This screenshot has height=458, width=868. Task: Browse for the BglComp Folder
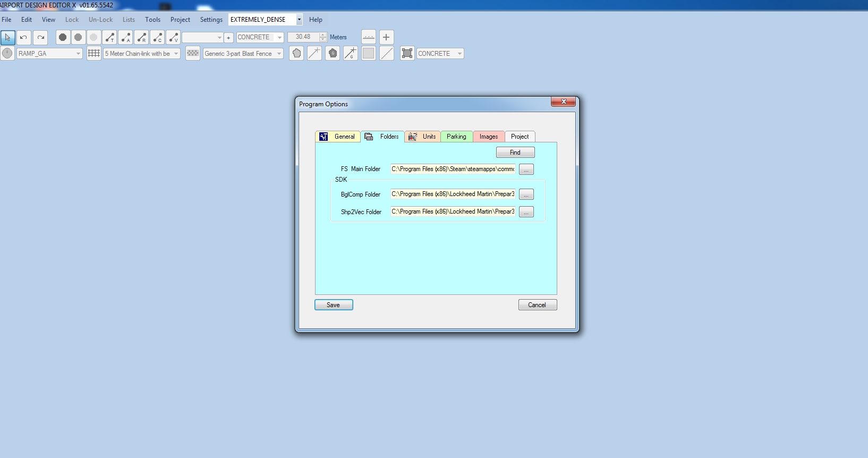tap(526, 194)
